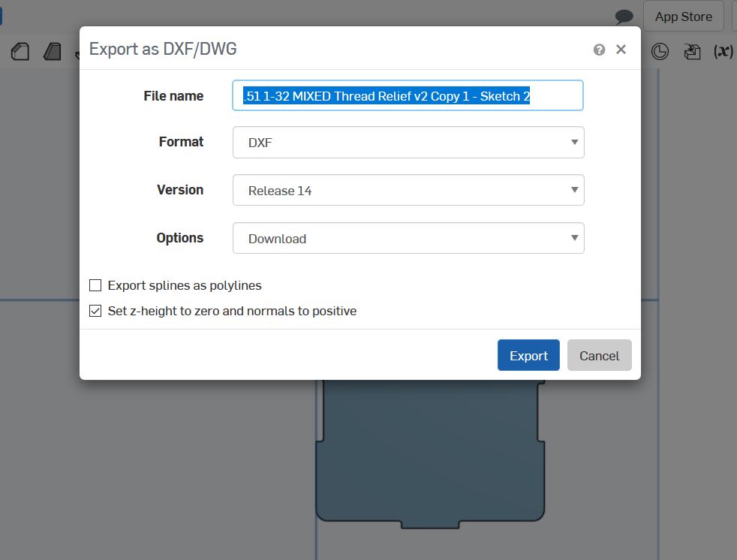Screen dimensions: 737x560
Task: Open the chat bubble comments icon
Action: point(624,17)
